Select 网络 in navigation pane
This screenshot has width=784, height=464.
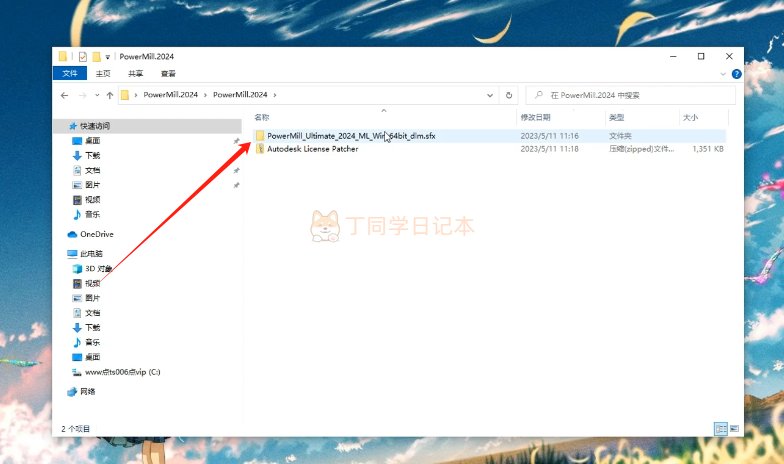88,392
